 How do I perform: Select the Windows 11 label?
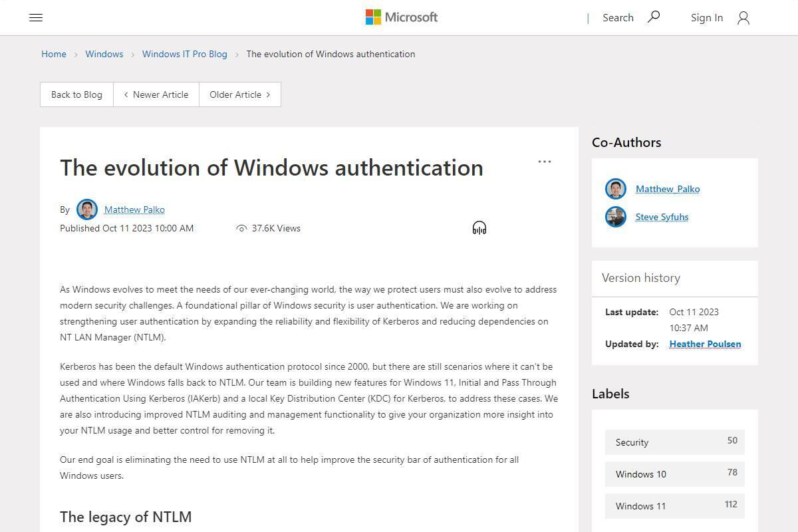click(x=675, y=506)
